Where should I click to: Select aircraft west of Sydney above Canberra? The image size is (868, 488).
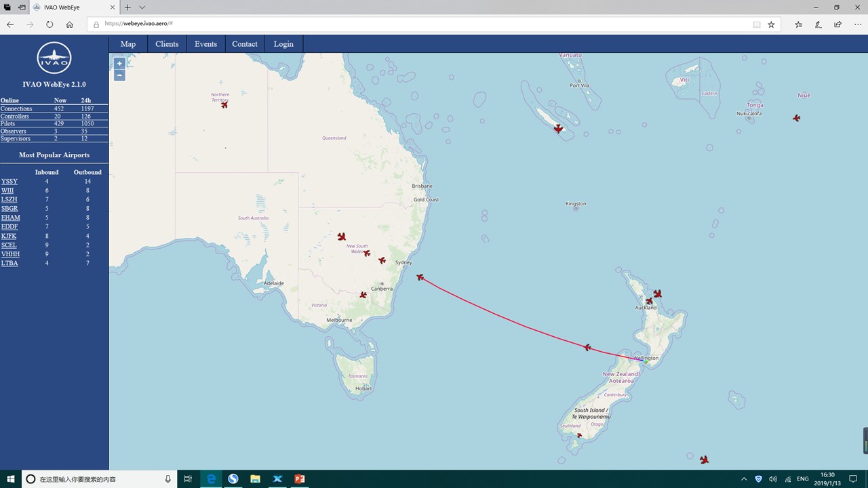point(382,260)
